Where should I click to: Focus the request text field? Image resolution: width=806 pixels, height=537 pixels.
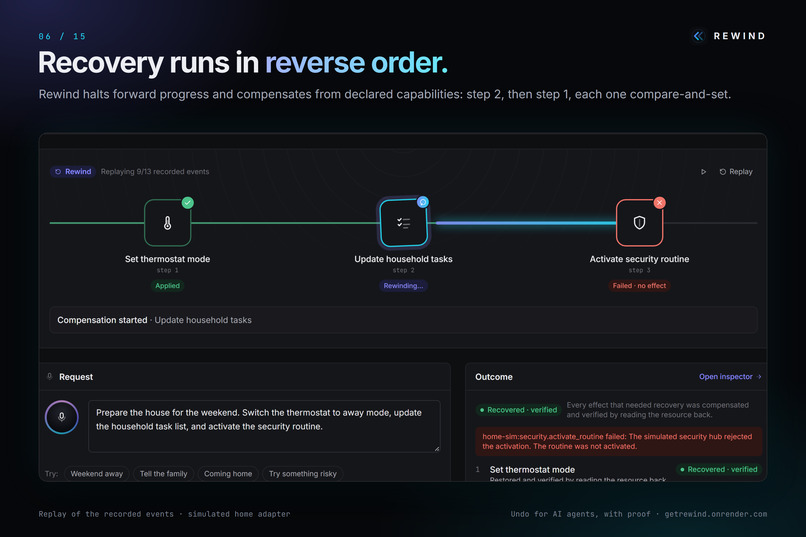coord(264,426)
